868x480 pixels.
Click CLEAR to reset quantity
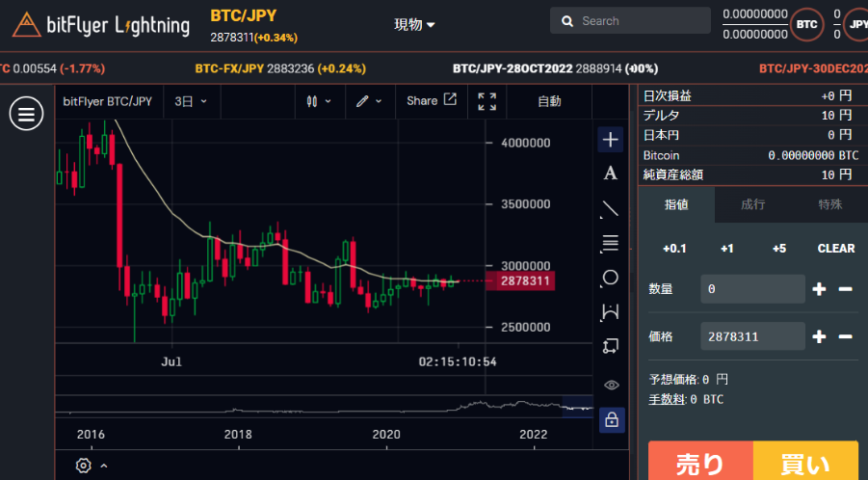point(836,249)
